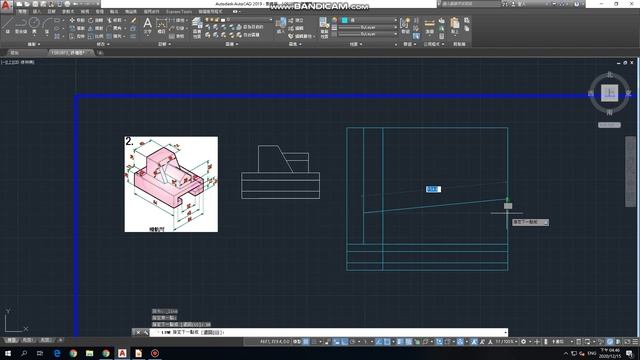Toggle transparency display in status bar
640x360 pixels.
(x=408, y=342)
